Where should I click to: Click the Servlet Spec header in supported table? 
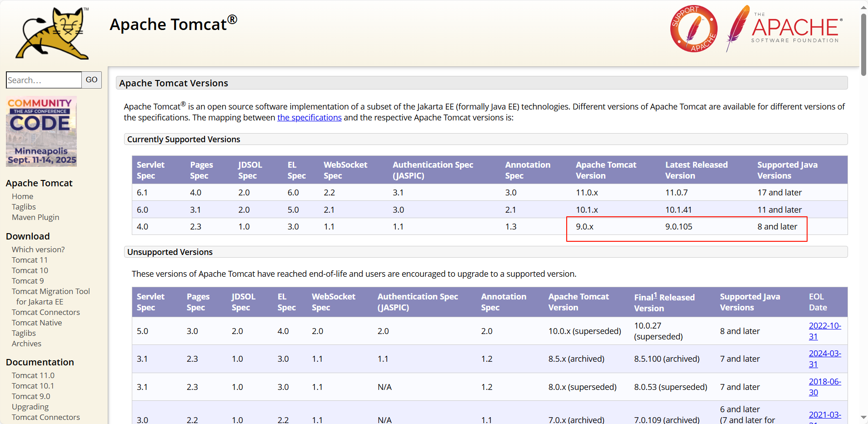point(150,170)
